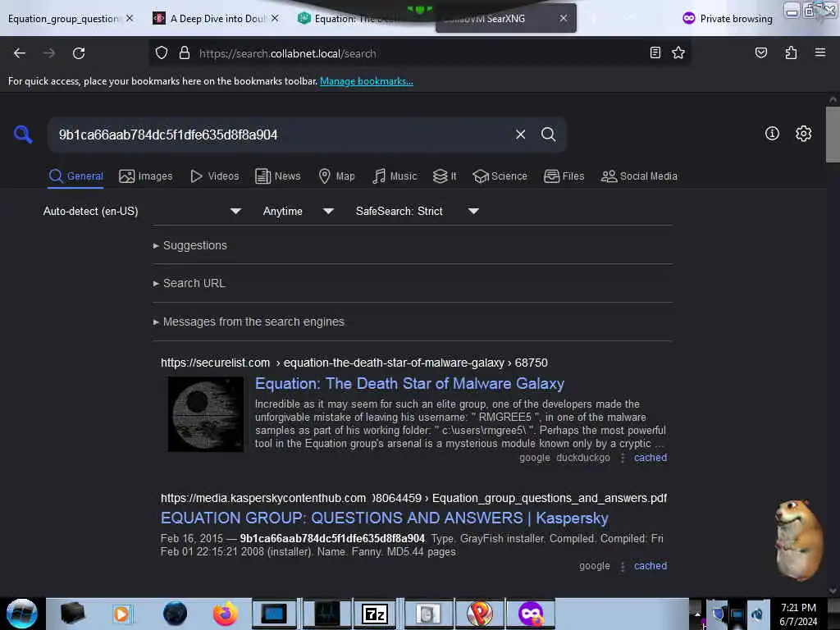Bookmark this page with the star icon

678,52
